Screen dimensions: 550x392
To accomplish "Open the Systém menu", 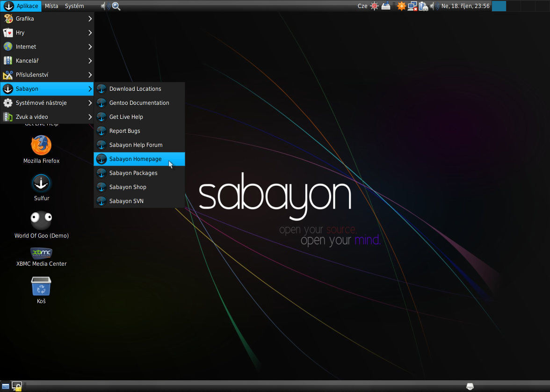I will [74, 6].
